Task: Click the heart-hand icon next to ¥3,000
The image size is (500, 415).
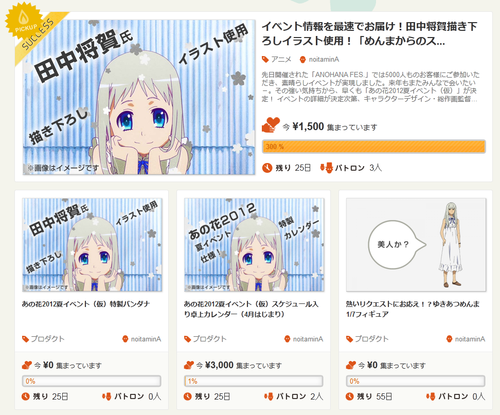Action: (189, 365)
